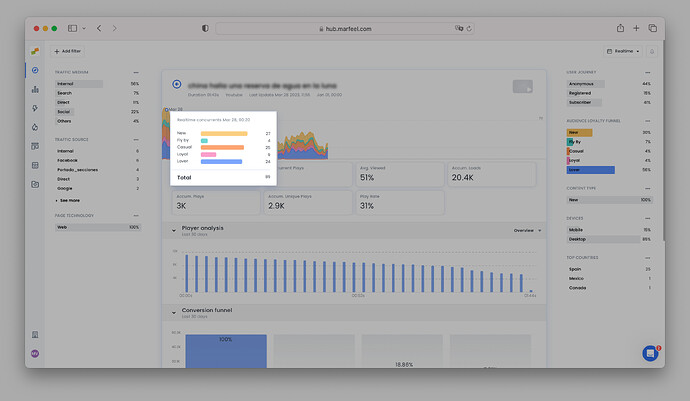Open the Realtime date range dropdown
690x401 pixels.
click(621, 50)
